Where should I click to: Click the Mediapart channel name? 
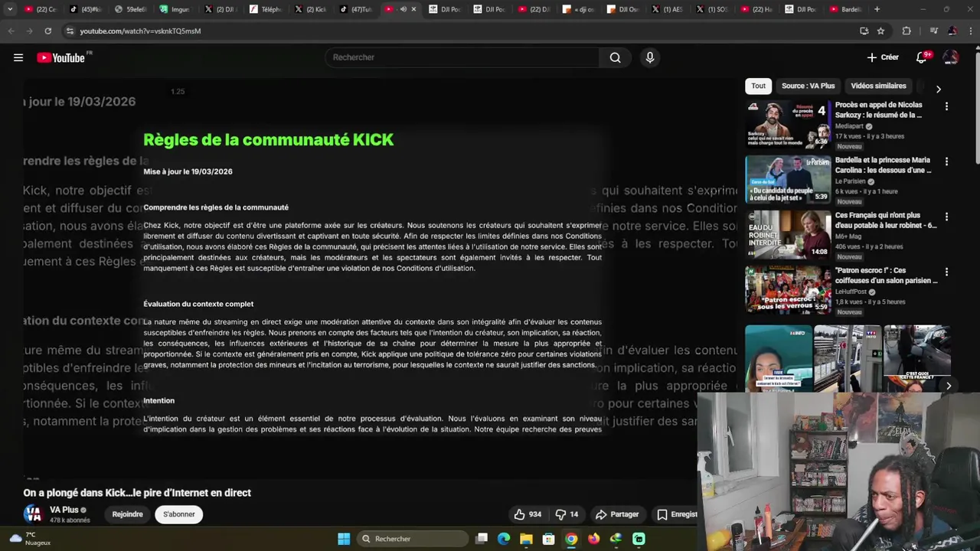[849, 126]
